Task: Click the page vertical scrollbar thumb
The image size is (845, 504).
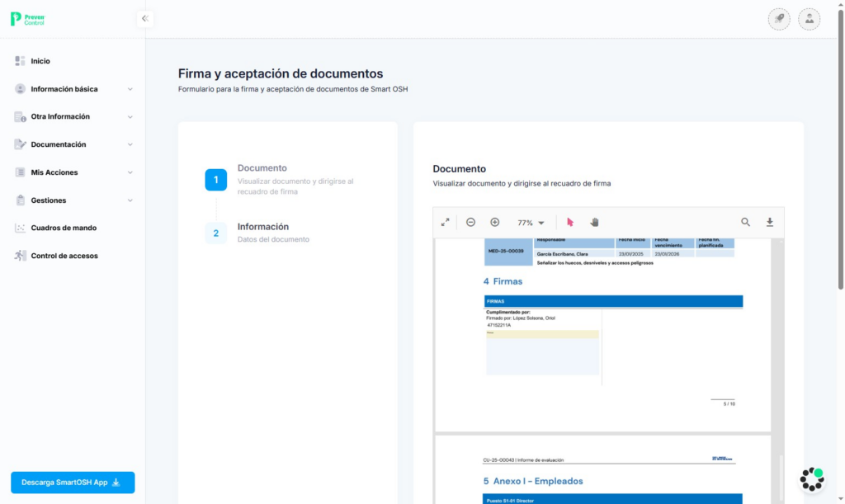Action: coord(841,149)
